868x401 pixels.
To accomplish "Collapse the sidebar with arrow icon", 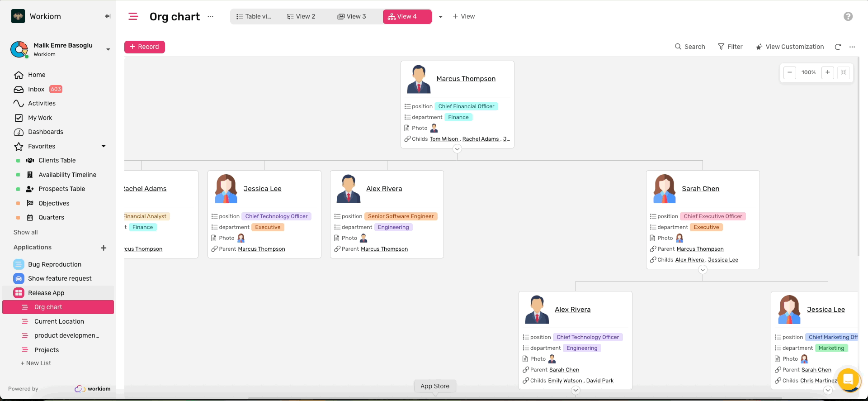I will [x=108, y=16].
